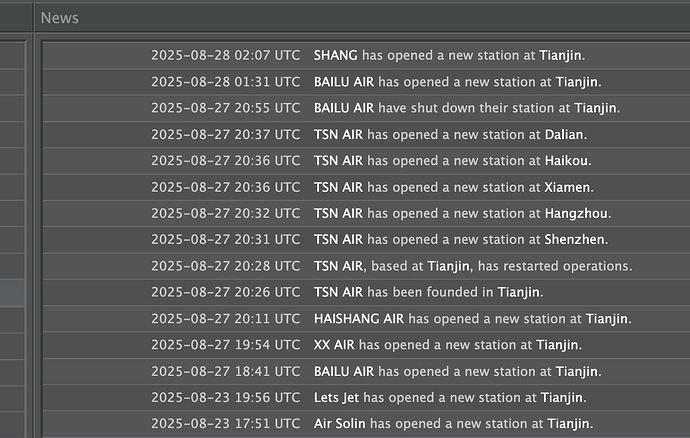This screenshot has height=438, width=690.
Task: Open BAILU AIR in the 'shut down' entry
Action: [x=343, y=107]
